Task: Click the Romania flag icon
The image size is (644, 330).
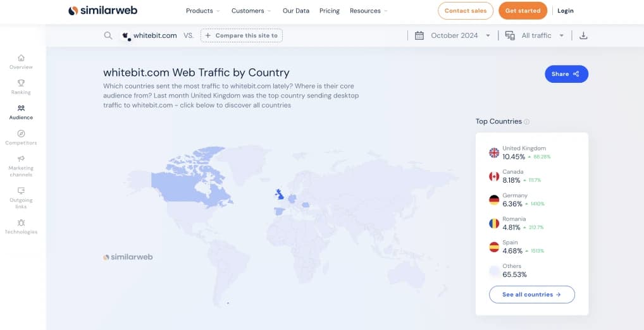Action: (494, 224)
